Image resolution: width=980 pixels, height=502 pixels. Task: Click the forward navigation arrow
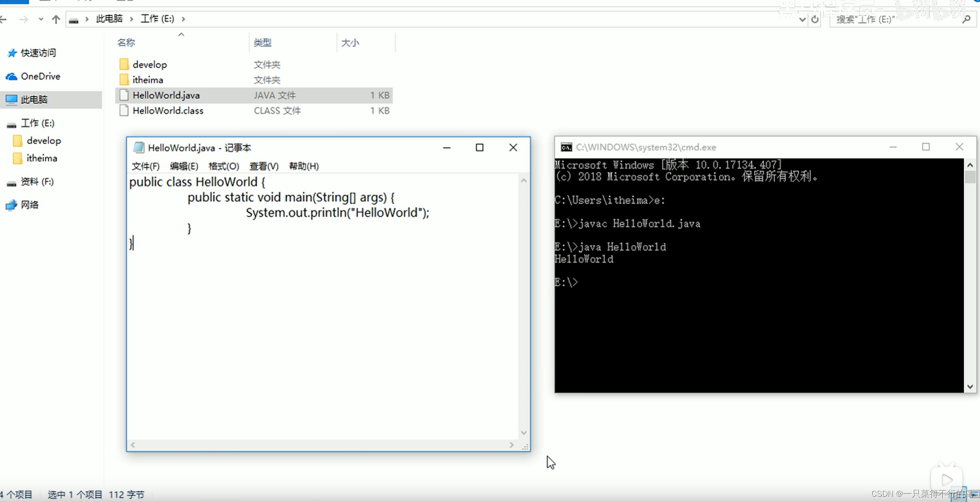point(24,19)
